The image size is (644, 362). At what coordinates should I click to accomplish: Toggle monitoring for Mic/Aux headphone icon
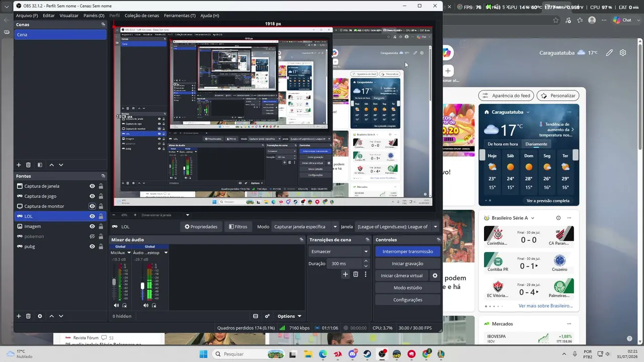pos(125,305)
